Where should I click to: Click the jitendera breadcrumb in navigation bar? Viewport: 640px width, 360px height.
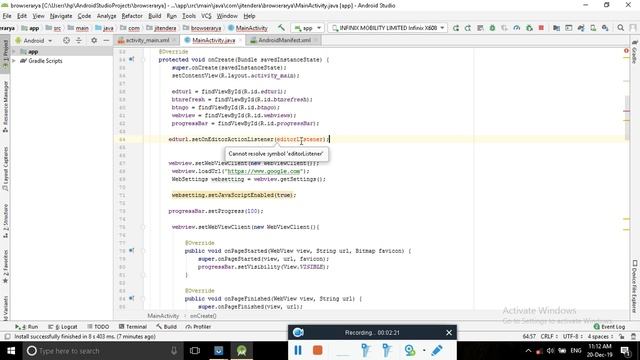point(161,28)
